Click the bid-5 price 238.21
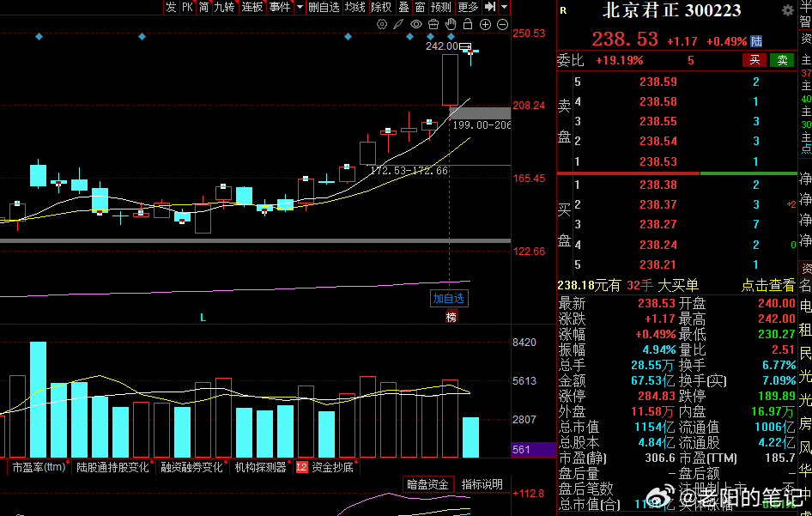812x516 pixels. coord(657,264)
